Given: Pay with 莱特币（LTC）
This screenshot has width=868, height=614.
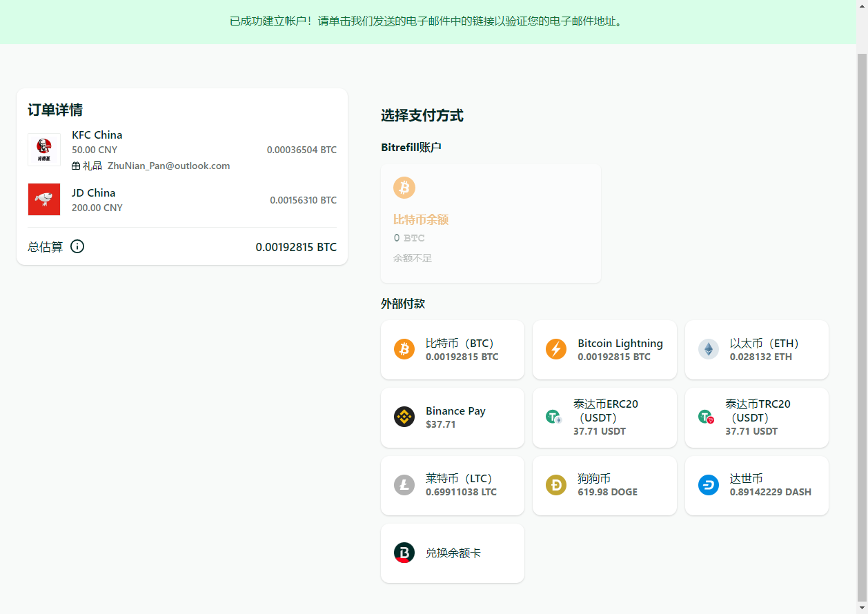Looking at the screenshot, I should (x=453, y=485).
